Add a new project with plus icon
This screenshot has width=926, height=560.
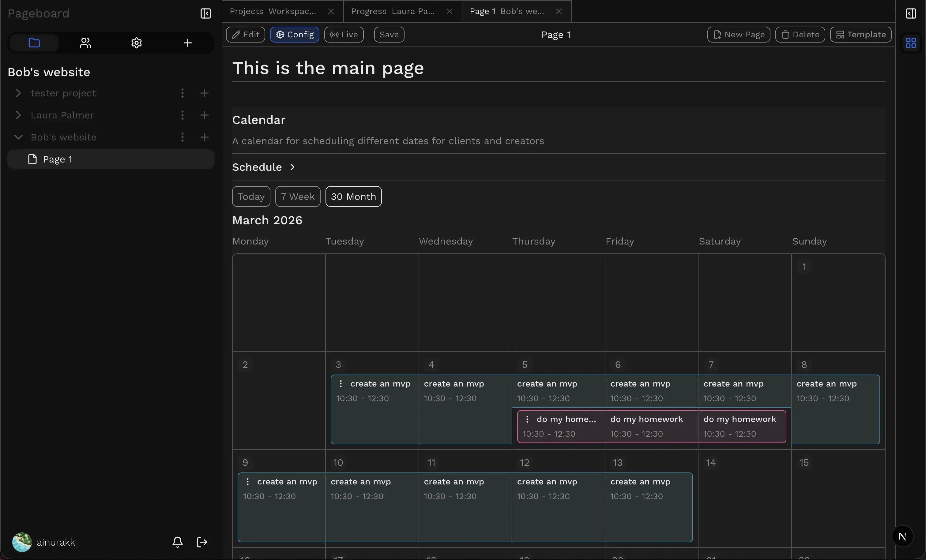click(x=187, y=43)
